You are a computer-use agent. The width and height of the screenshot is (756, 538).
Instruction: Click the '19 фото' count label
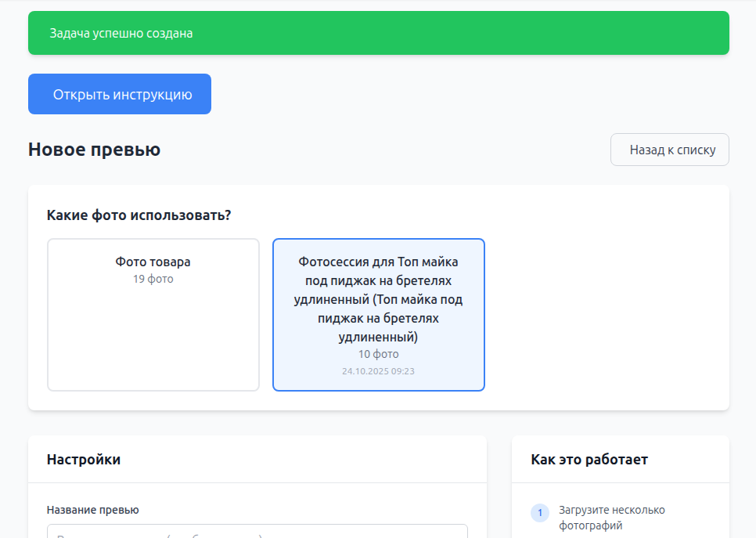click(153, 279)
